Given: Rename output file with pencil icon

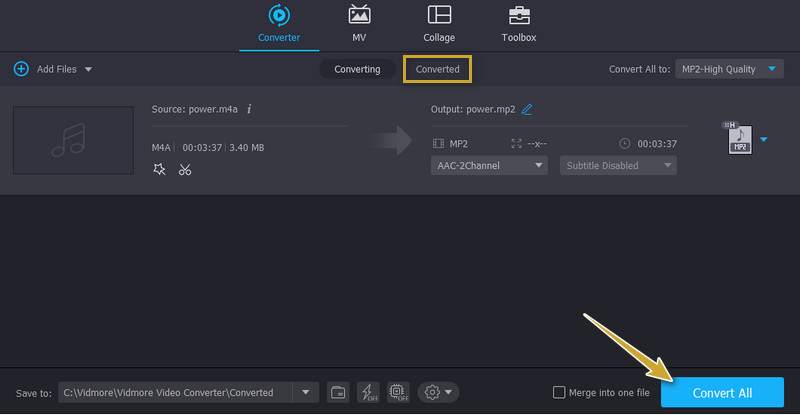Looking at the screenshot, I should pyautogui.click(x=527, y=109).
